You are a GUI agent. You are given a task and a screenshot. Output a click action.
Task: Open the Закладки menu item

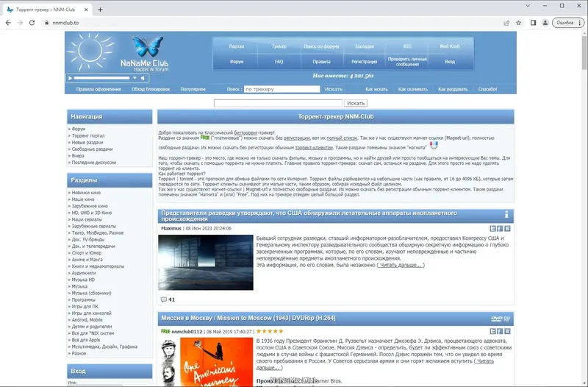pos(364,46)
